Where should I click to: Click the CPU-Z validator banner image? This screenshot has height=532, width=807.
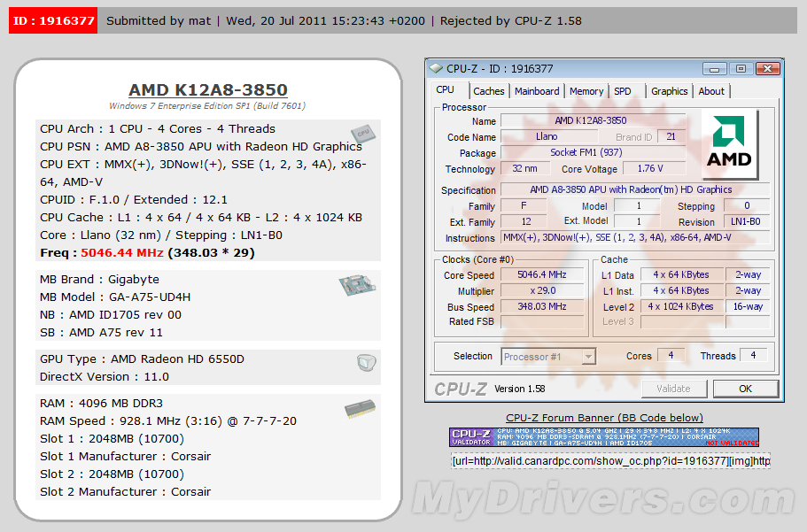tap(604, 436)
